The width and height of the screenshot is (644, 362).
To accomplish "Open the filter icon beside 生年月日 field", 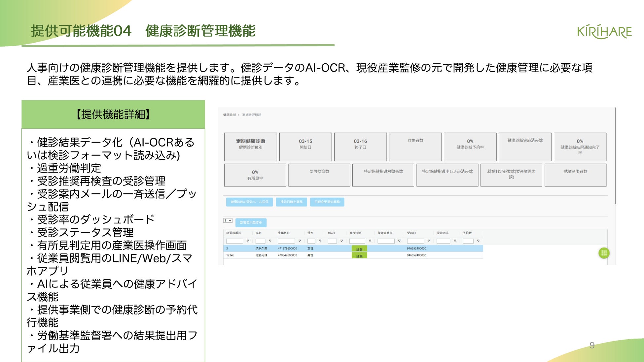I will tap(300, 241).
